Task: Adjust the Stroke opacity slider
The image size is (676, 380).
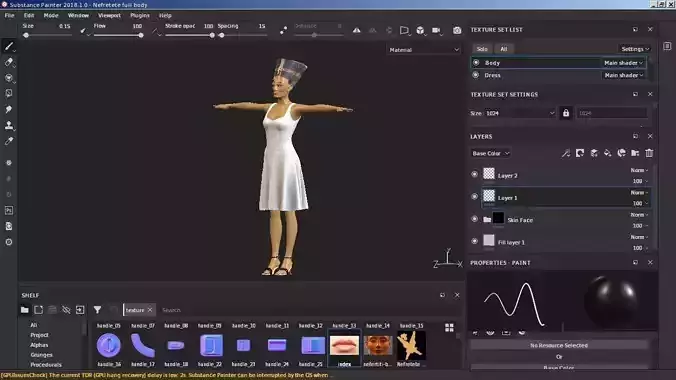Action: point(190,35)
